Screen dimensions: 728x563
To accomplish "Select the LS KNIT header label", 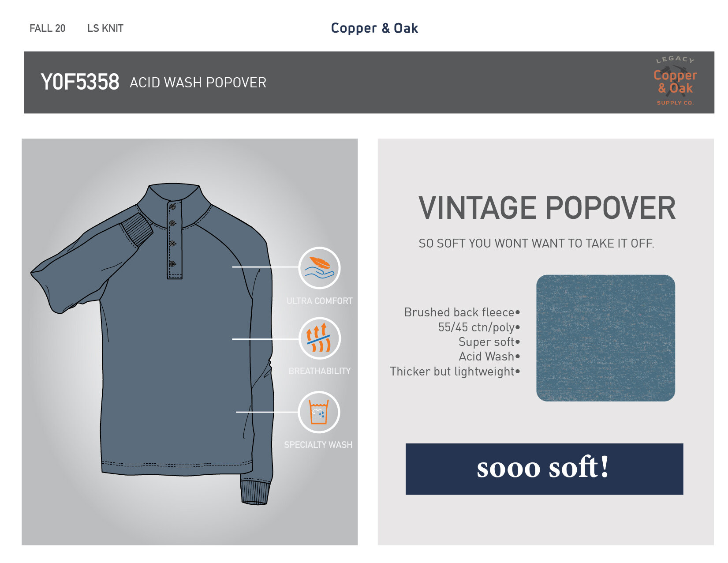I will (105, 28).
